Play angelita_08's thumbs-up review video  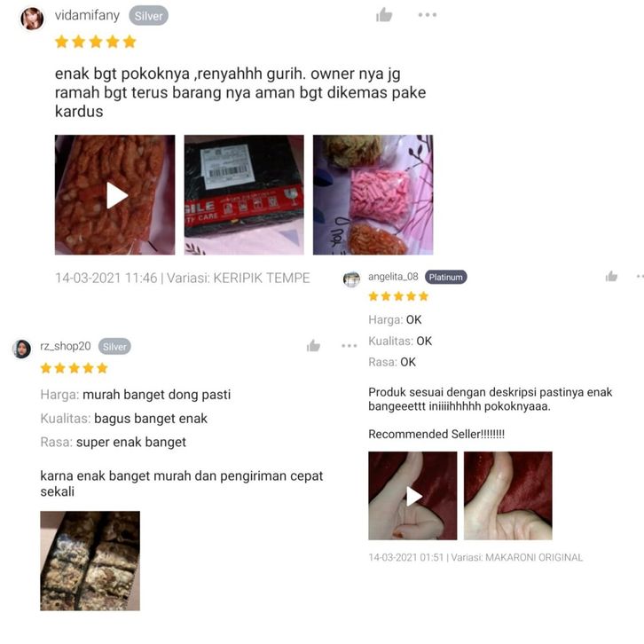coord(412,496)
